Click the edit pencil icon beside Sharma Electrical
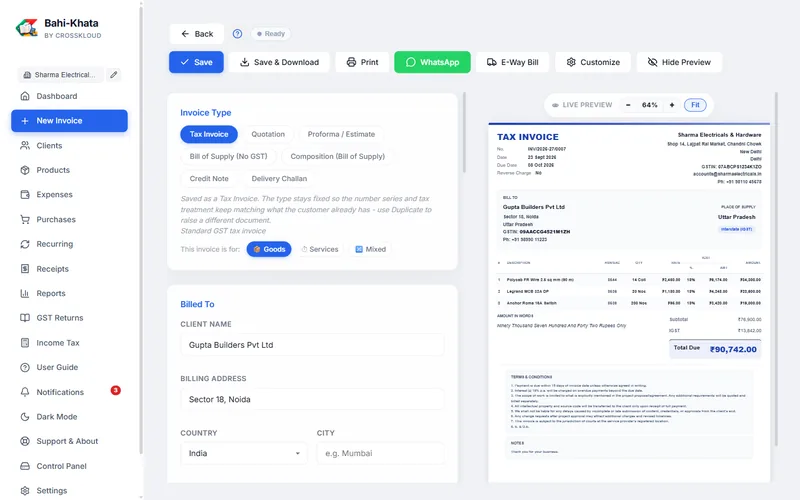Viewport: 800px width, 500px height. 114,74
